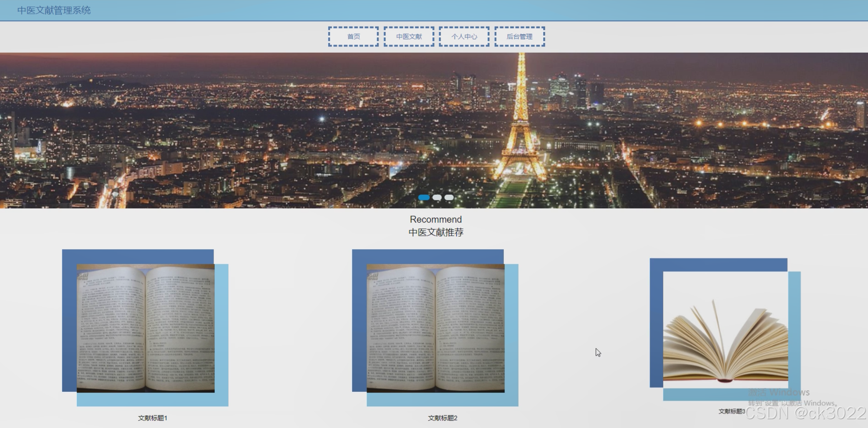
Task: Click the 文献标题1 caption link
Action: 153,418
